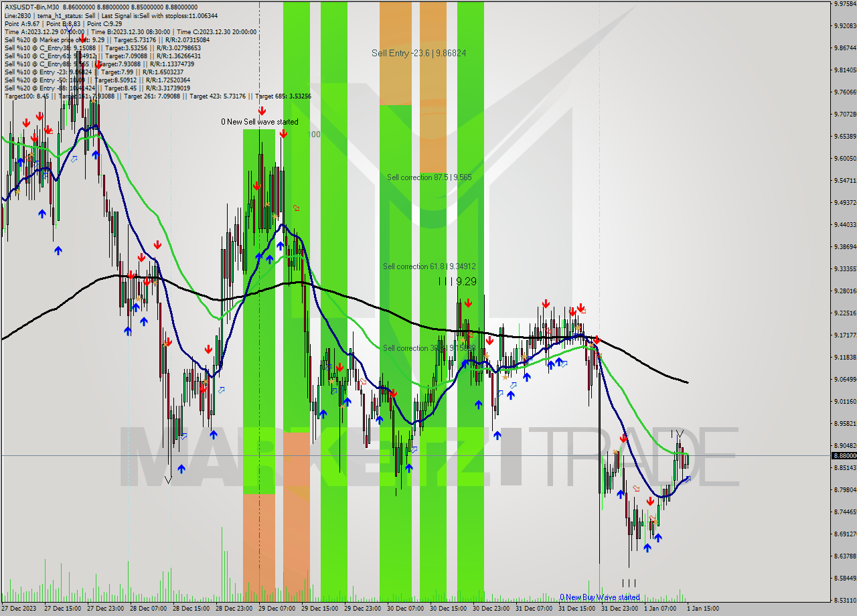This screenshot has height=616, width=857.
Task: Click the 9.38694 price axis value
Action: 845,246
